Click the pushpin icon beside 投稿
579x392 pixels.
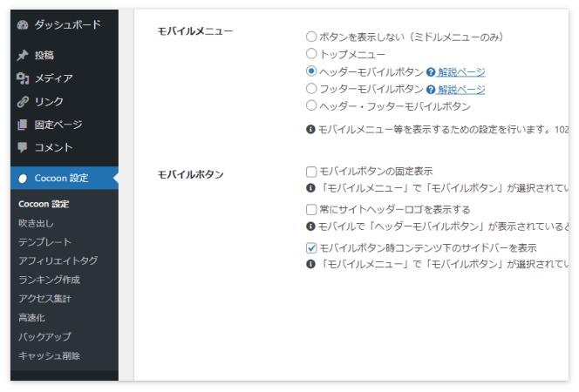pos(23,55)
